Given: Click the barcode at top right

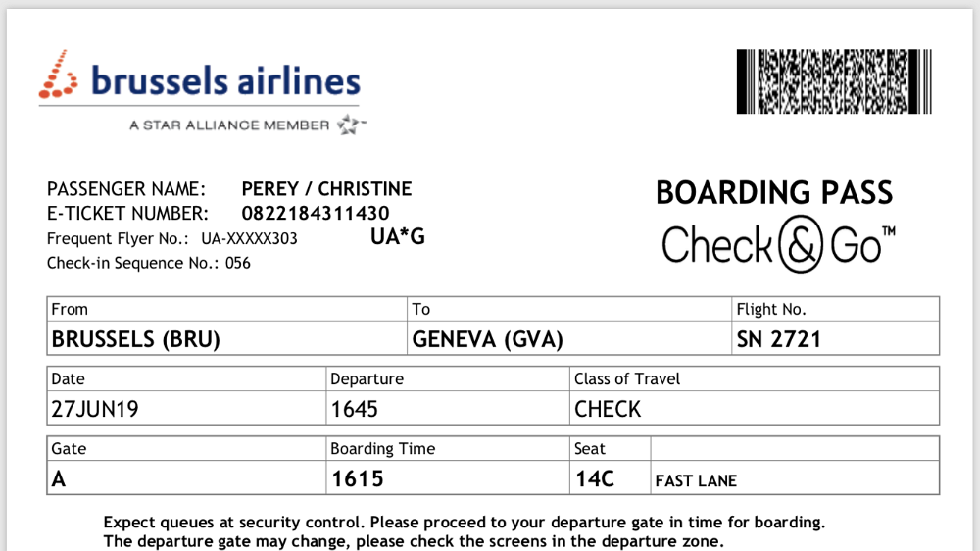Looking at the screenshot, I should (834, 81).
